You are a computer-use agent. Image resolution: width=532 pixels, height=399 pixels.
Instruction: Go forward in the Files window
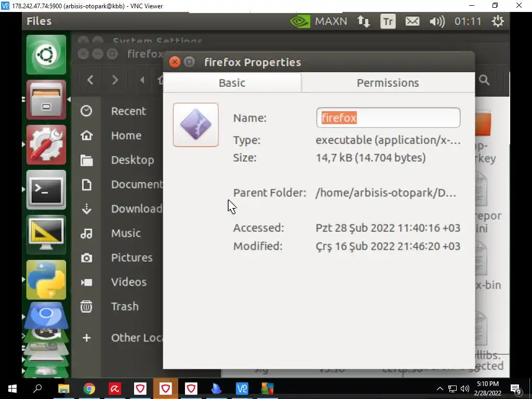coord(115,80)
